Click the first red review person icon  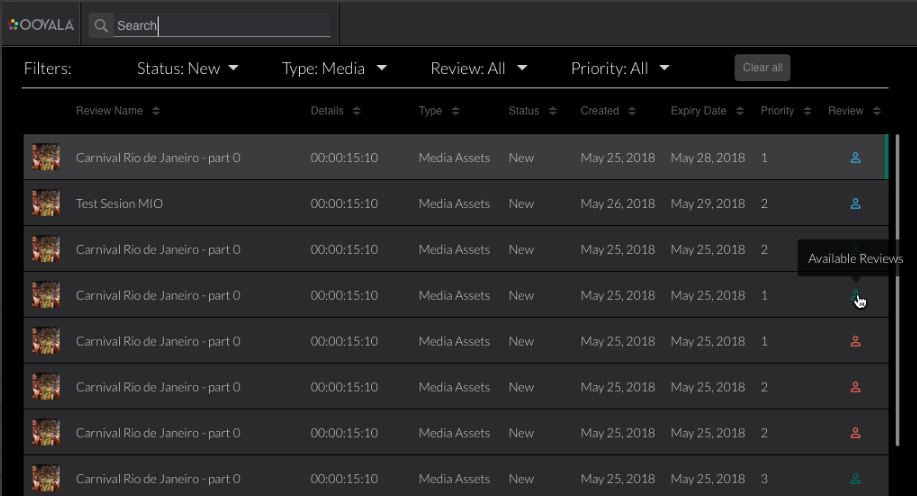855,342
